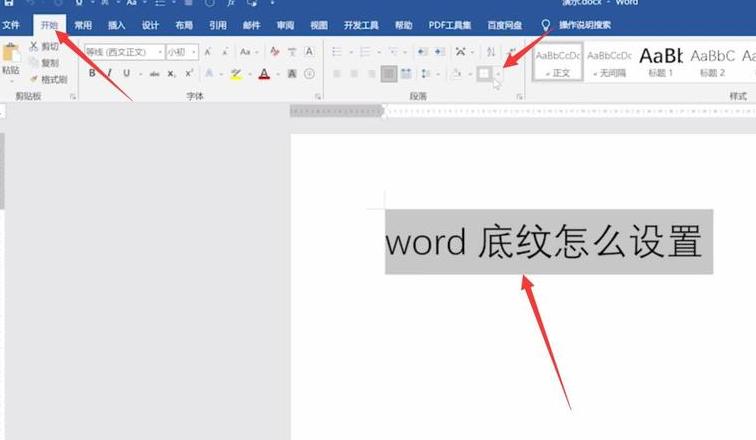This screenshot has height=440, width=756.
Task: Click the Sort icon
Action: point(491,52)
